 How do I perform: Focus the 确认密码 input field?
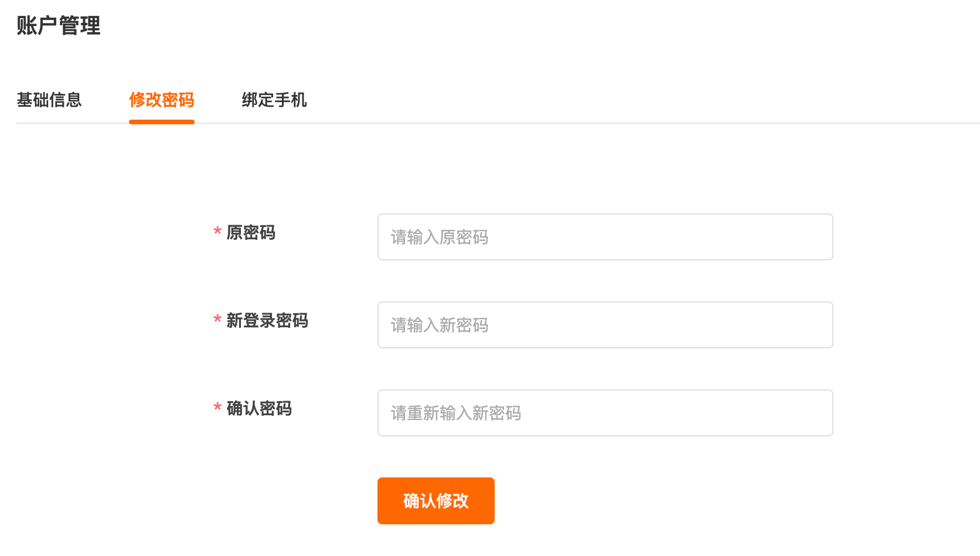coord(605,413)
